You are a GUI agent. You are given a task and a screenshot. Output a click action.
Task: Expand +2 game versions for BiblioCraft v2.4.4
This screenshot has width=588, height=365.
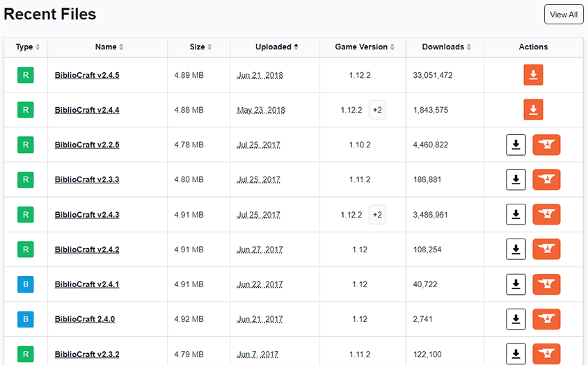pyautogui.click(x=377, y=110)
